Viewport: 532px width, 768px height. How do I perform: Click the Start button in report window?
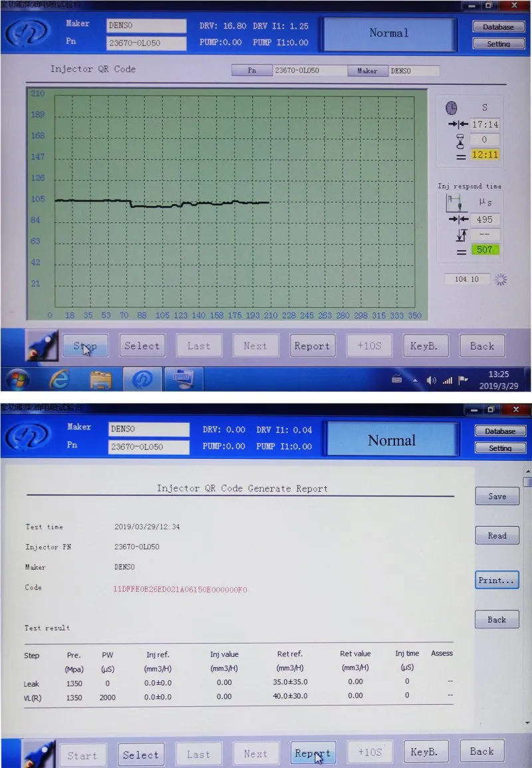pos(82,755)
